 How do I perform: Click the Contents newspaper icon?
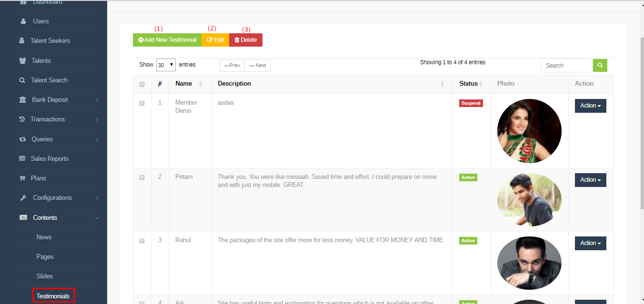pyautogui.click(x=23, y=217)
